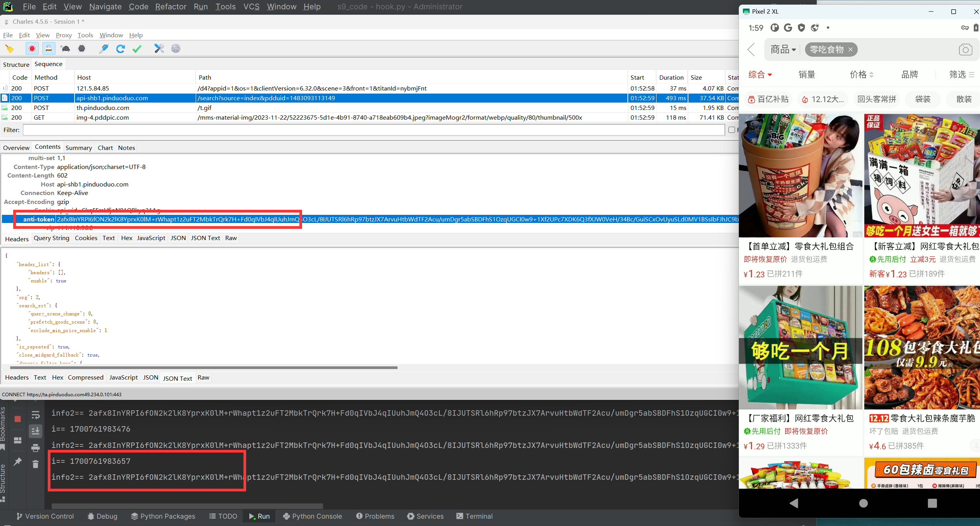Tap Android recents square button
The height and width of the screenshot is (526, 980).
[x=932, y=503]
